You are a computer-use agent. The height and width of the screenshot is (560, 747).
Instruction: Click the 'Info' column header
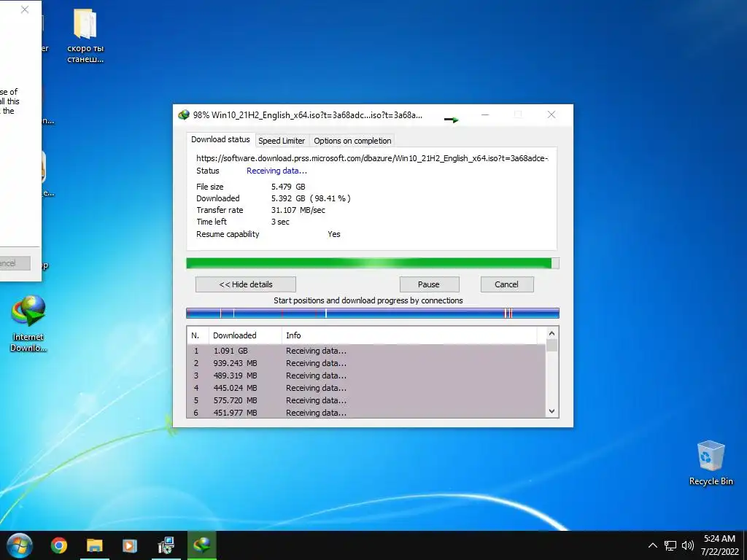click(x=409, y=335)
